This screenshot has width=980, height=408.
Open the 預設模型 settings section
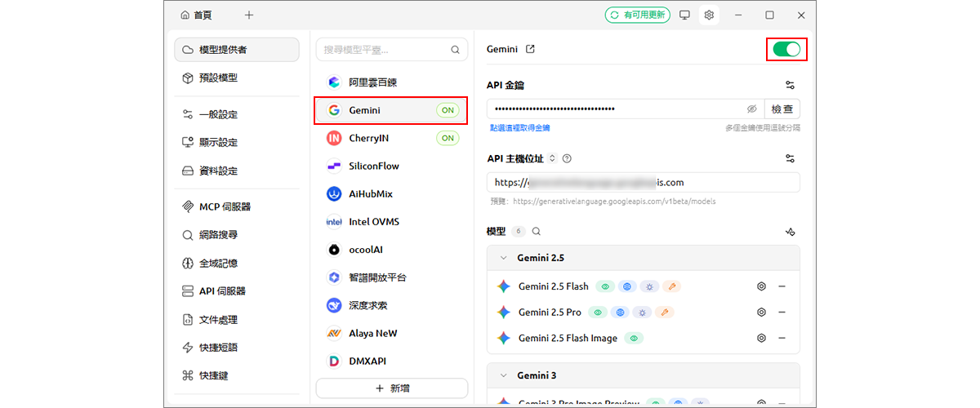point(237,78)
